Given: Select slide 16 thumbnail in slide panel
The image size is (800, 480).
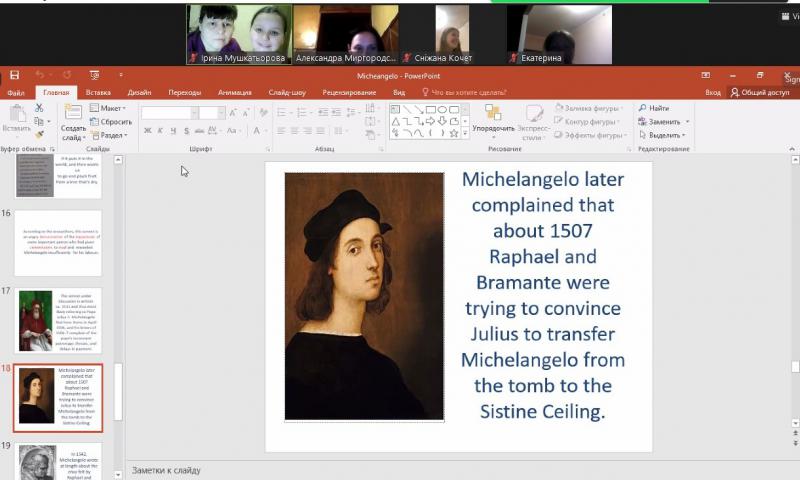Looking at the screenshot, I should [x=58, y=243].
